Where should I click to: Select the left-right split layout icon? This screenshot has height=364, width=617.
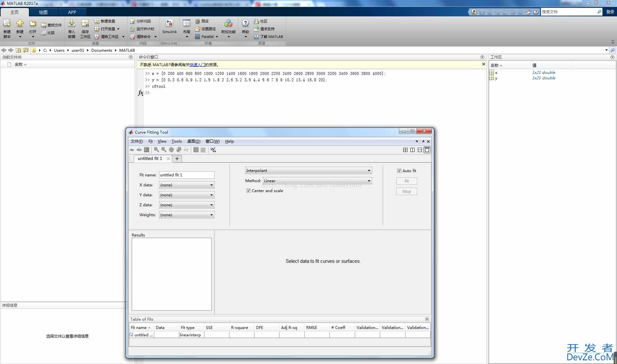412,150
